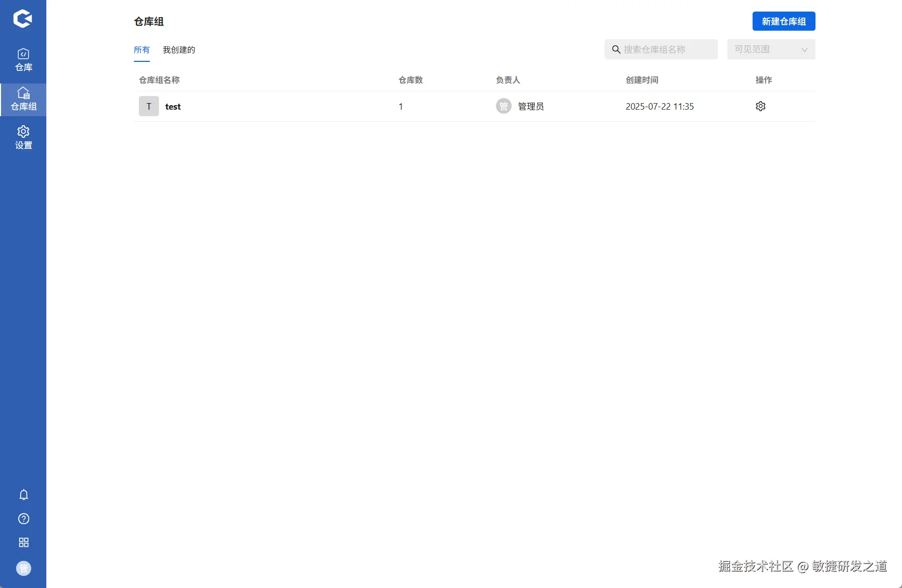Image resolution: width=902 pixels, height=588 pixels.
Task: Select the 所有 tab
Action: point(141,50)
